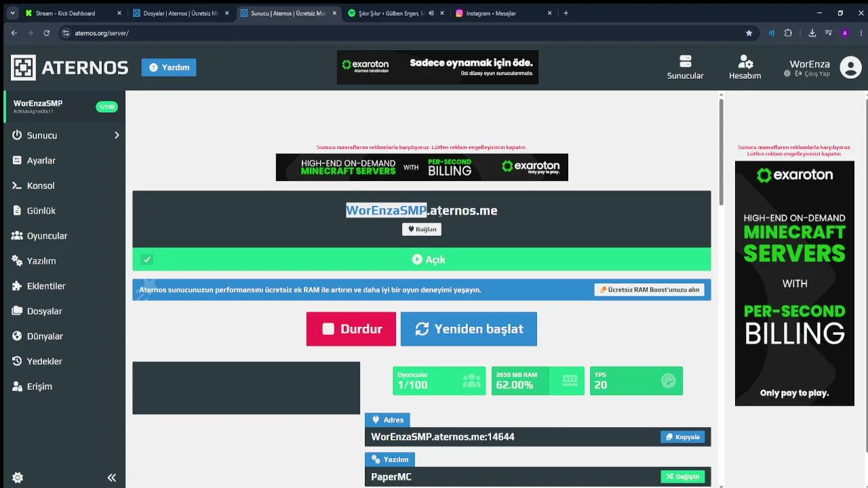
Task: Click the address bar URL
Action: coord(102,33)
